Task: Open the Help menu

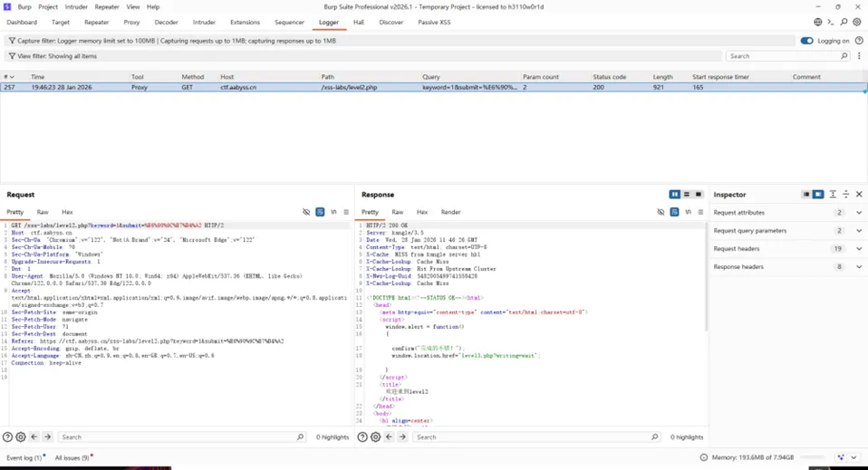Action: pos(153,6)
